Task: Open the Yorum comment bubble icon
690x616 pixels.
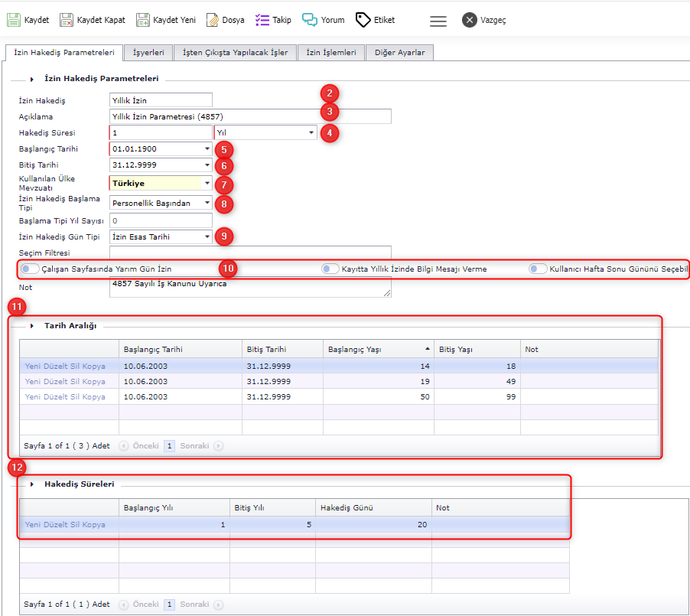Action: pos(309,20)
